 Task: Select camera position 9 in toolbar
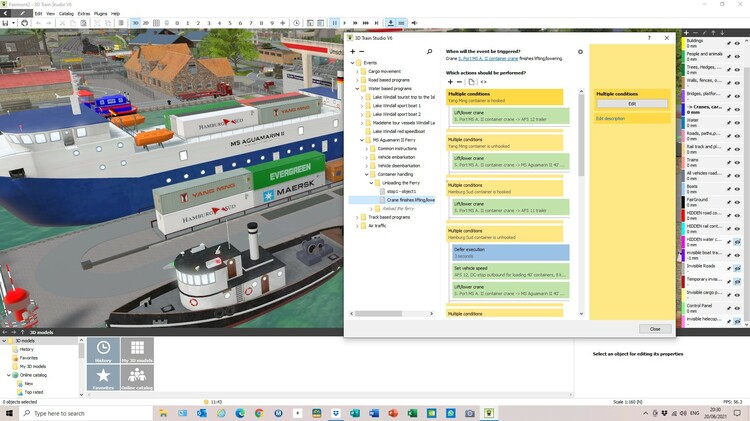[272, 23]
